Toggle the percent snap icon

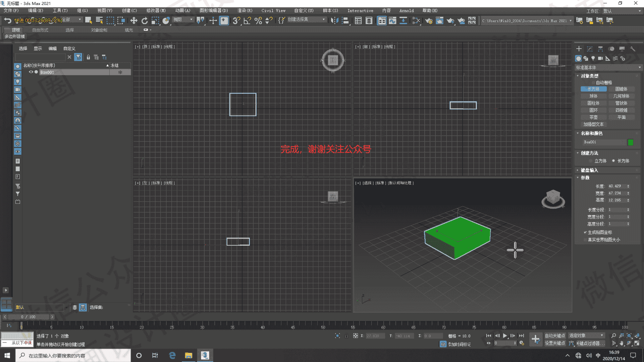[x=258, y=21]
